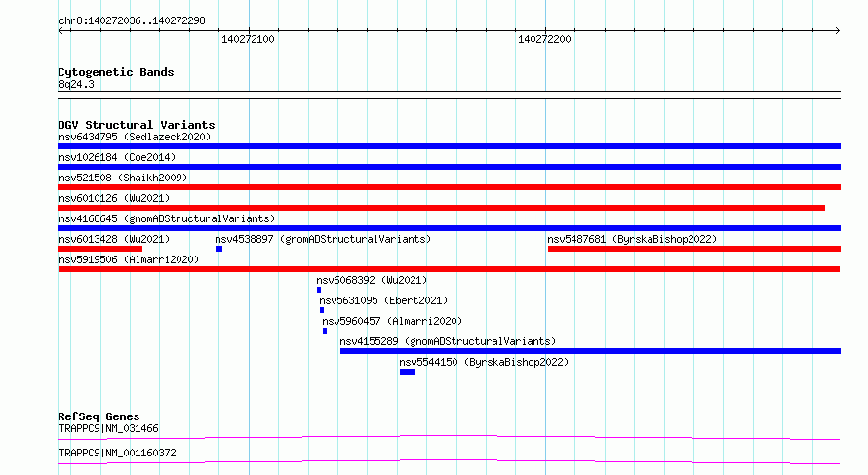
Task: Select the small blue marker under nsv4538897
Action: 219,249
